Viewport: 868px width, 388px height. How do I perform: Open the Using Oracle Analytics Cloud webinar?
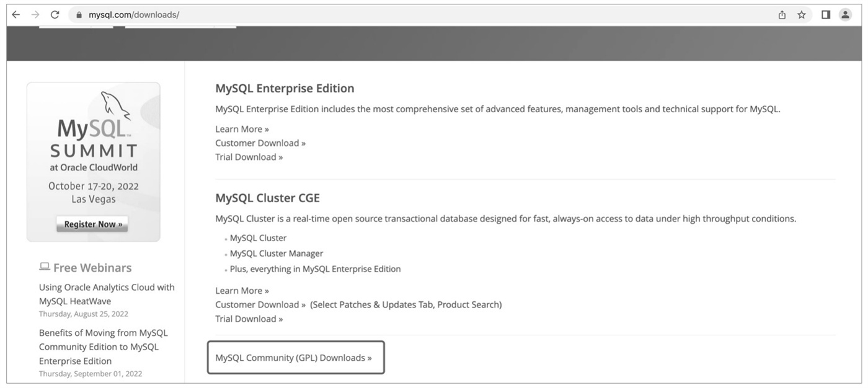tap(107, 294)
